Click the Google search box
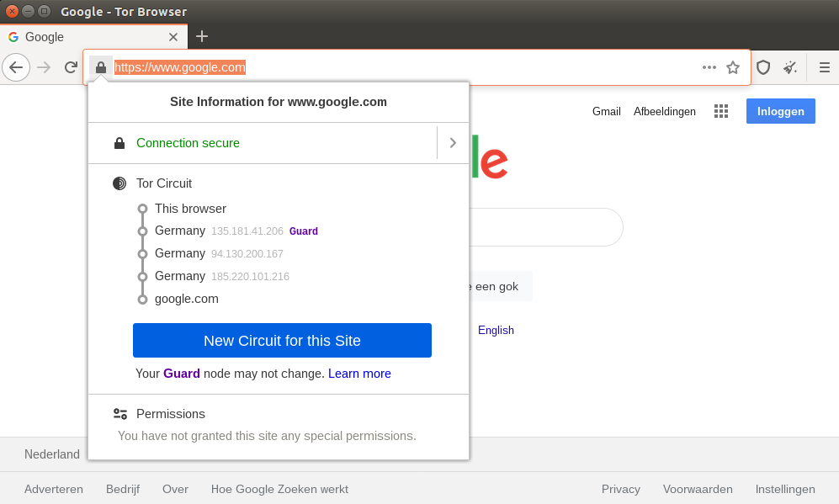 pyautogui.click(x=546, y=227)
